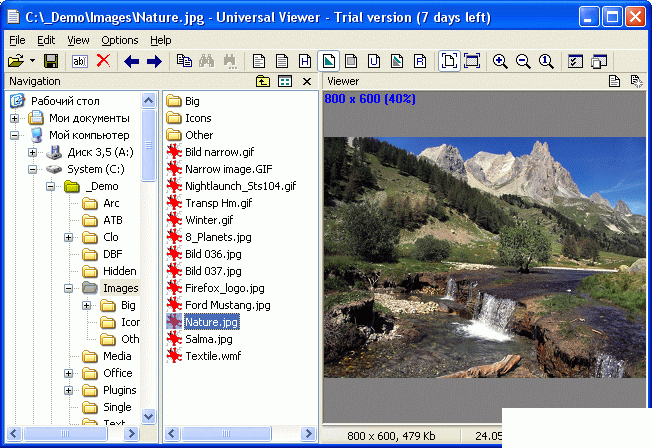Switch to Internet view mode icon

tap(351, 62)
